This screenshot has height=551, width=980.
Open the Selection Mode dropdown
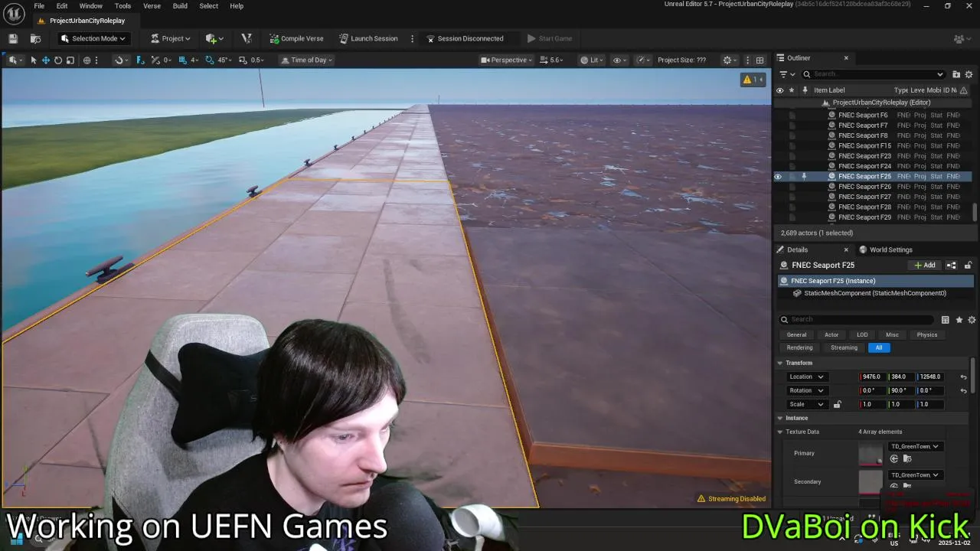[x=93, y=38]
